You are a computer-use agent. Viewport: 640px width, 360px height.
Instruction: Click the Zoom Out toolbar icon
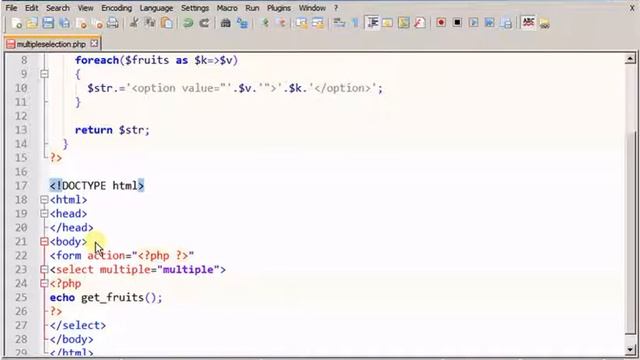tap(281, 23)
